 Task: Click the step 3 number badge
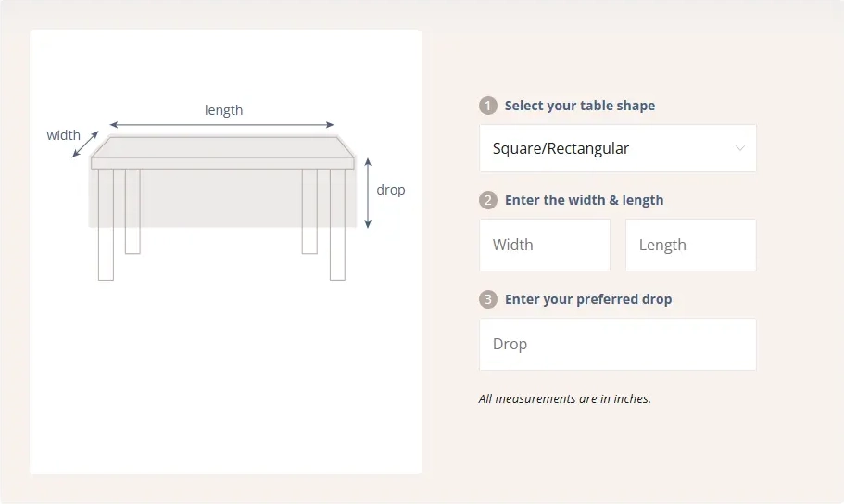point(488,299)
